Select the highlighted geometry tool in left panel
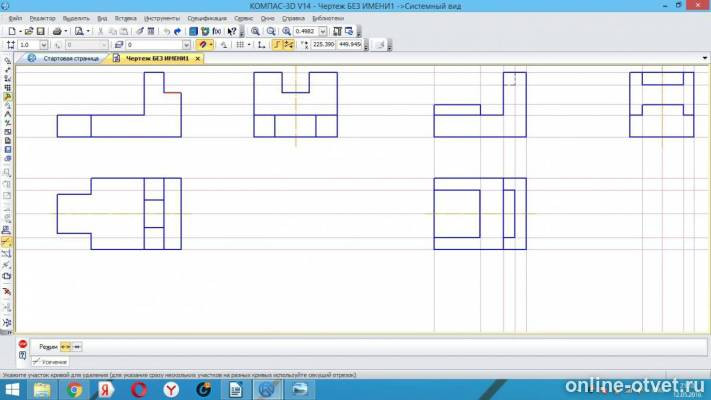This screenshot has width=711, height=400. (x=7, y=97)
